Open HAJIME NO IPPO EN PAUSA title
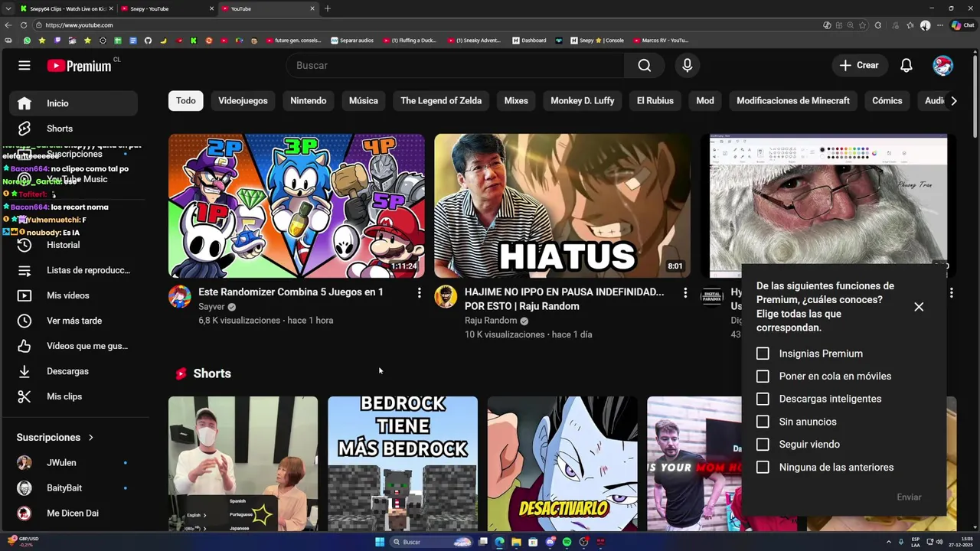The height and width of the screenshot is (551, 980). (x=564, y=299)
